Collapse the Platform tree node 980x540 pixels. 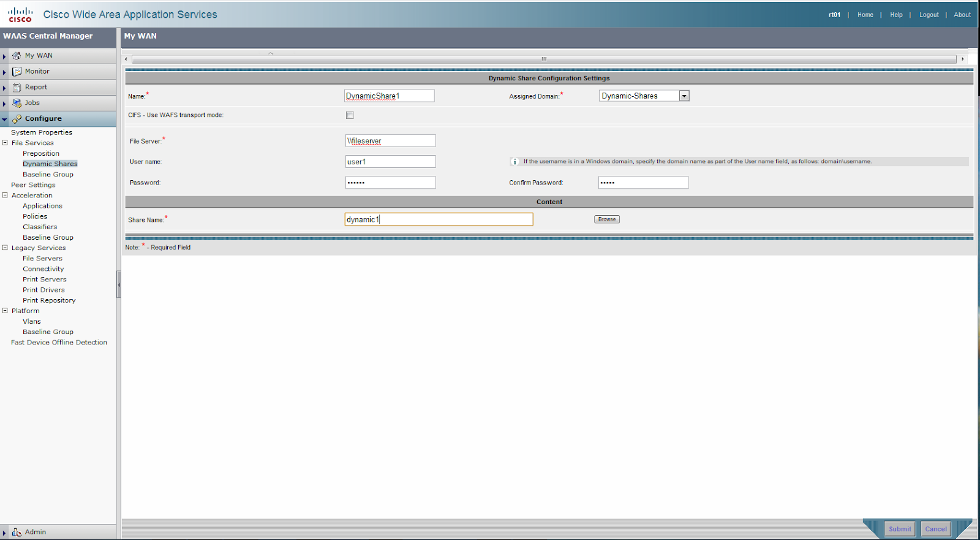pyautogui.click(x=5, y=311)
